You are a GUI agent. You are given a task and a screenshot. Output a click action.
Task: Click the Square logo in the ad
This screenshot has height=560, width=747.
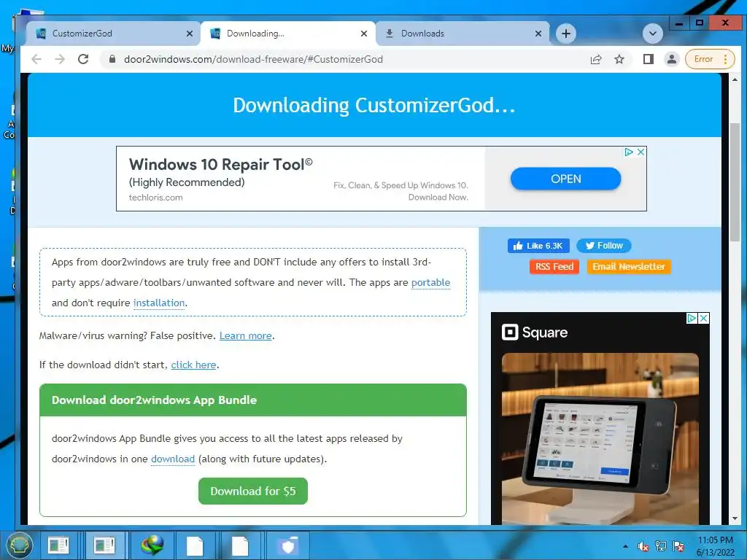pos(535,332)
